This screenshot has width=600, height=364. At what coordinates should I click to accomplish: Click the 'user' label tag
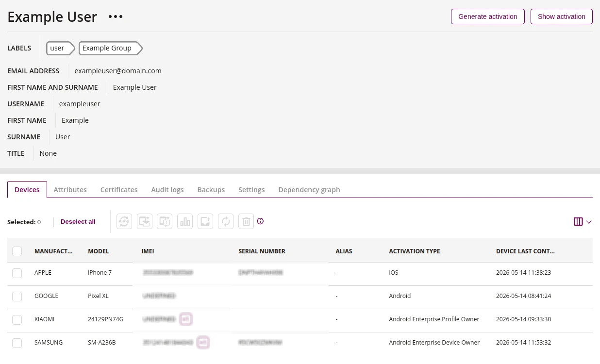60,48
